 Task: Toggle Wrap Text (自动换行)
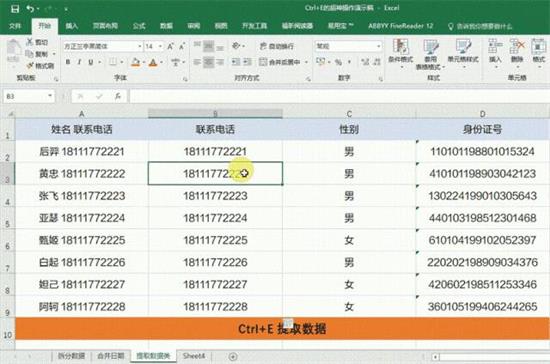[277, 46]
